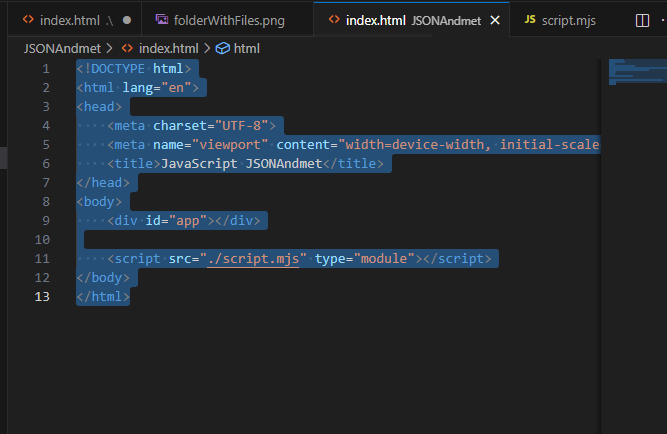Image resolution: width=667 pixels, height=434 pixels.
Task: Click the html symbol in breadcrumb
Action: coord(247,49)
